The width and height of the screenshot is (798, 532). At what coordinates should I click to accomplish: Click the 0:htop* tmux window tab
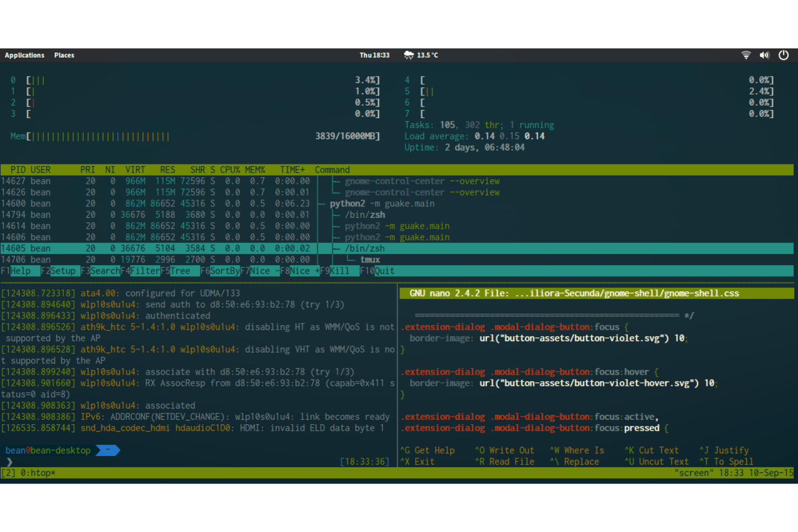tap(38, 473)
